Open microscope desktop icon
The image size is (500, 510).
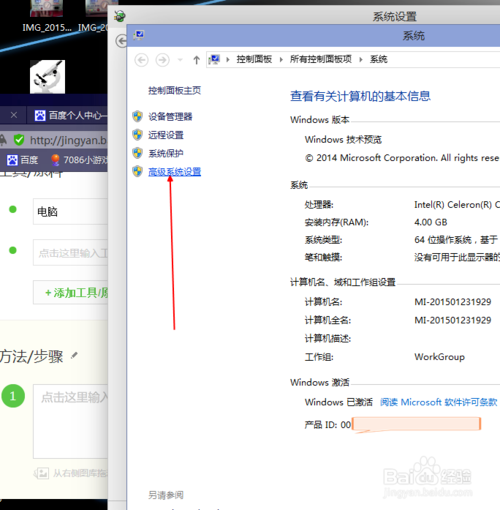tap(47, 77)
